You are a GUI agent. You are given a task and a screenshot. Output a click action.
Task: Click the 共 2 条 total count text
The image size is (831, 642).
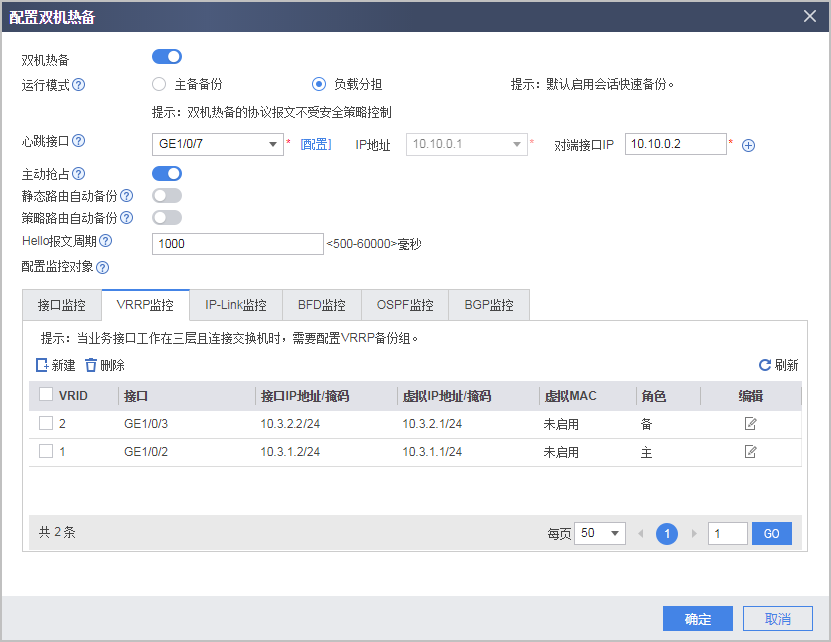pyautogui.click(x=57, y=532)
